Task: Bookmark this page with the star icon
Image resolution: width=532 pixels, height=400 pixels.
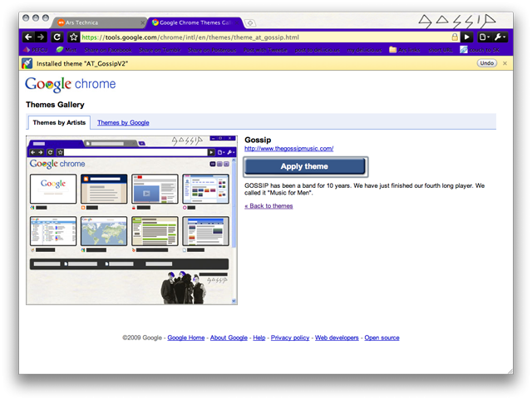Action: 73,37
